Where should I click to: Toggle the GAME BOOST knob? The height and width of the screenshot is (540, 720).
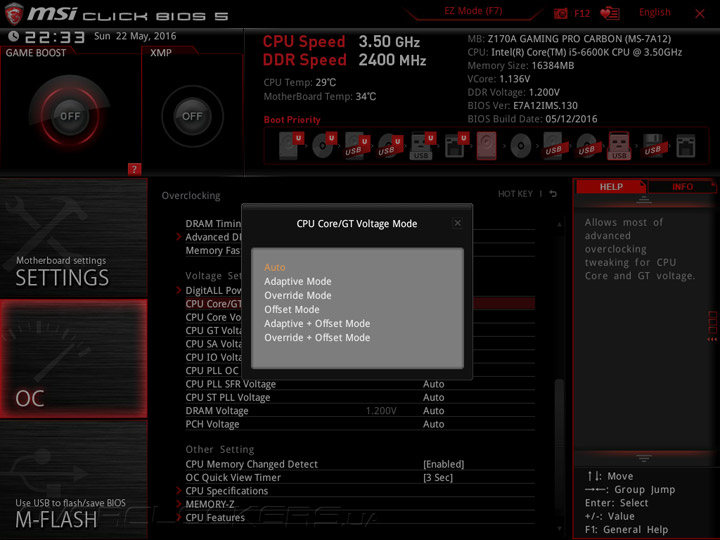(70, 116)
